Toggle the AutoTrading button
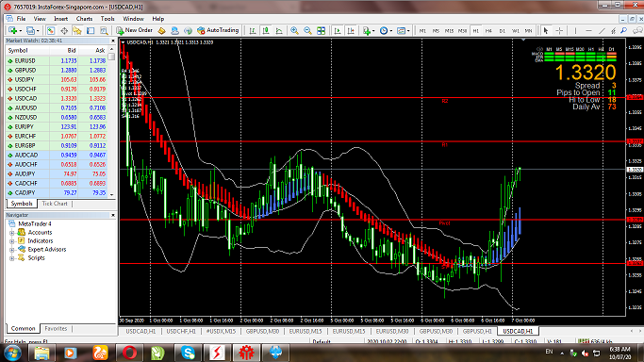The width and height of the screenshot is (644, 362). click(218, 30)
